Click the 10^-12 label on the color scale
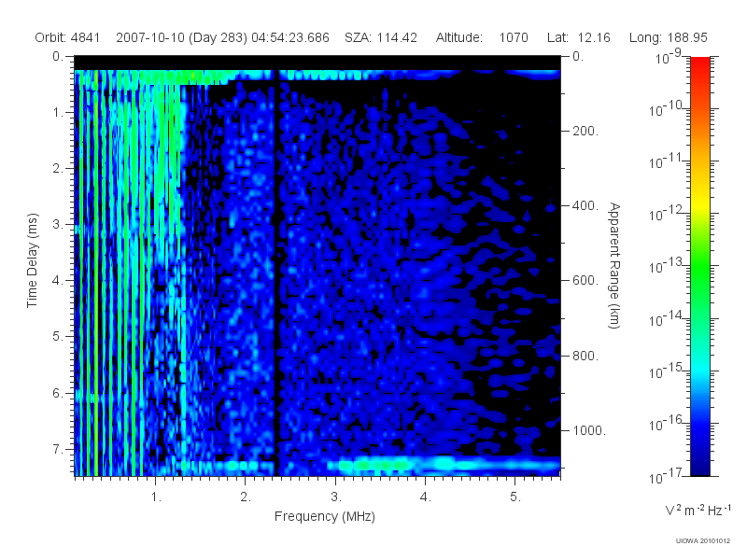The height and width of the screenshot is (560, 747). click(x=667, y=214)
